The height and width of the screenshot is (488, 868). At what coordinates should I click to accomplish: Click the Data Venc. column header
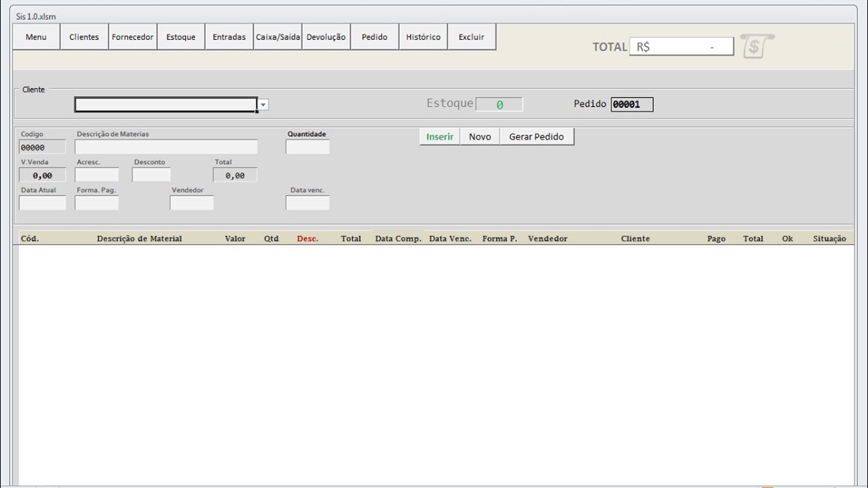point(450,239)
